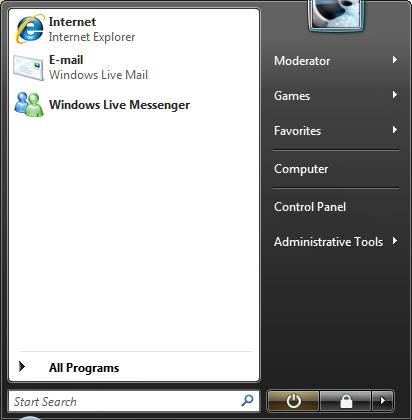The width and height of the screenshot is (412, 420).
Task: Expand the Games submenu arrow
Action: [x=395, y=95]
